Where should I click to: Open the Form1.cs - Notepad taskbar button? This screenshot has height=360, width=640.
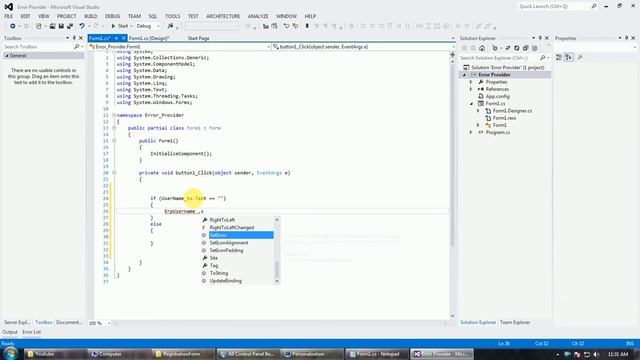coord(377,354)
